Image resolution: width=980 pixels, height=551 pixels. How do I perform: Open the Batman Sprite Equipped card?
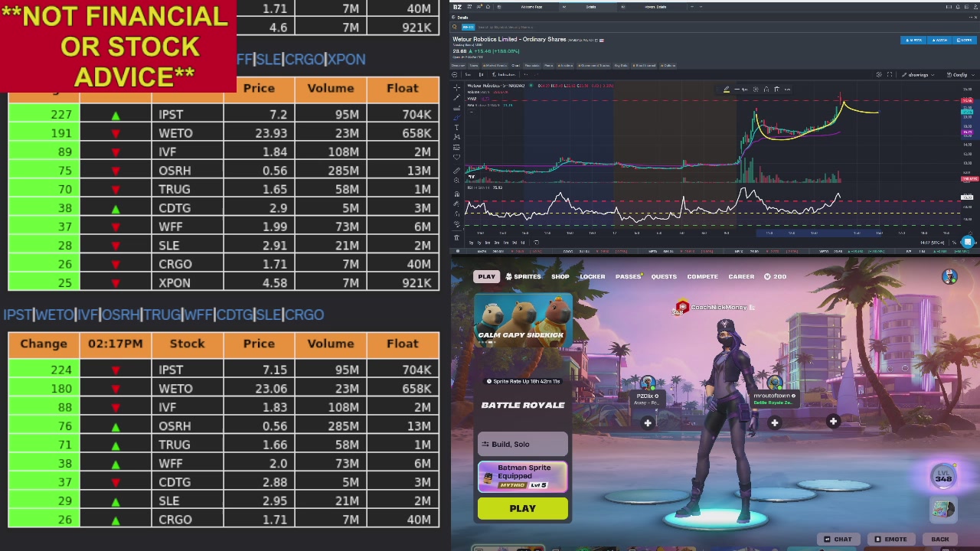tap(523, 477)
